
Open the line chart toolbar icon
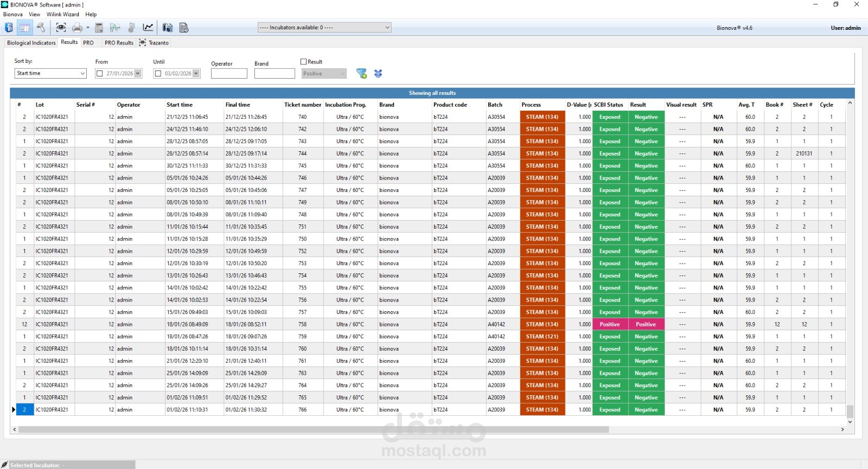click(x=148, y=28)
